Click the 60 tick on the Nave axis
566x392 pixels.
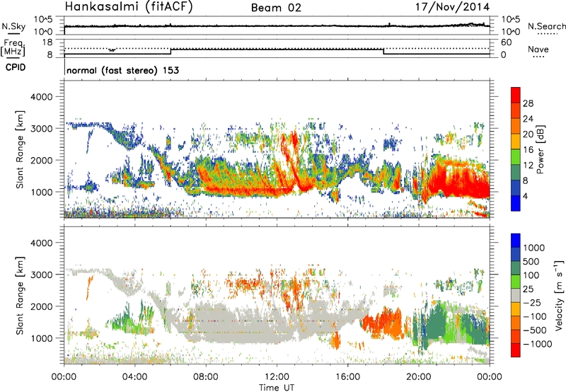(506, 42)
